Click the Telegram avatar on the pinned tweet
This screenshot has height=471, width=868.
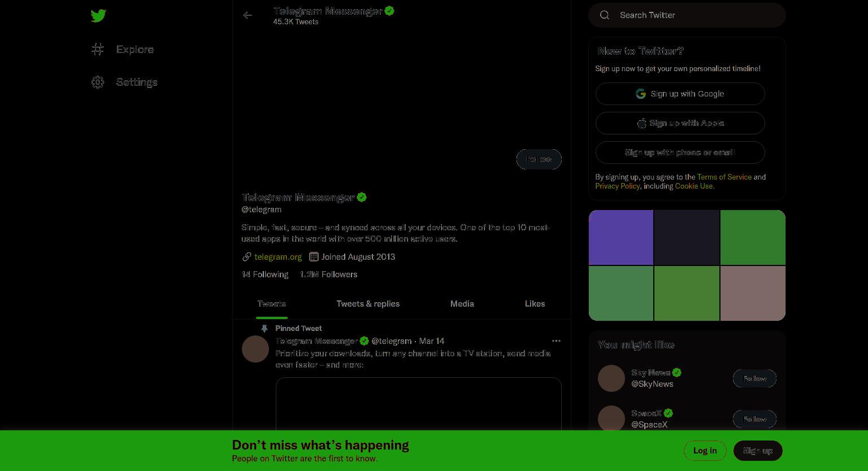point(255,349)
